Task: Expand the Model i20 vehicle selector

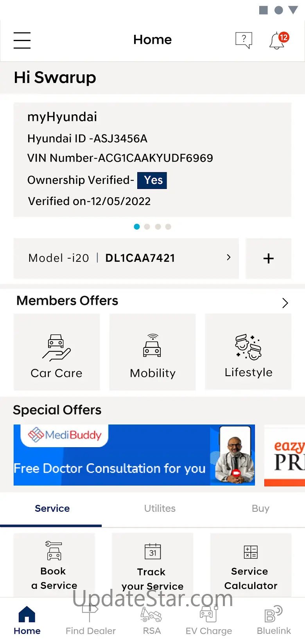Action: tap(126, 258)
